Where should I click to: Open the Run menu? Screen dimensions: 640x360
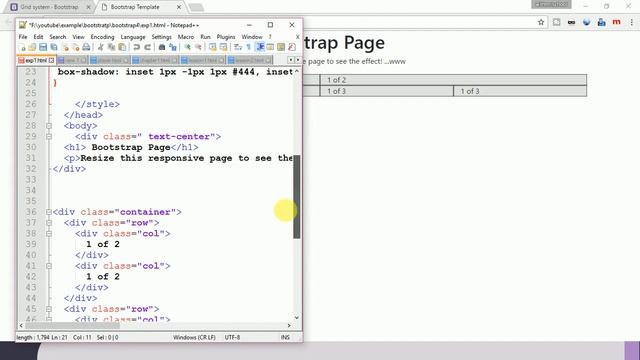click(x=205, y=37)
